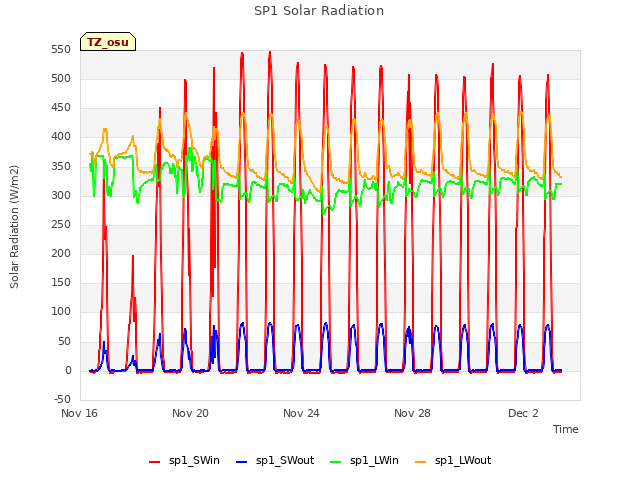Toggle the sp1_LWin legend entry
640x480 pixels.
click(x=364, y=460)
